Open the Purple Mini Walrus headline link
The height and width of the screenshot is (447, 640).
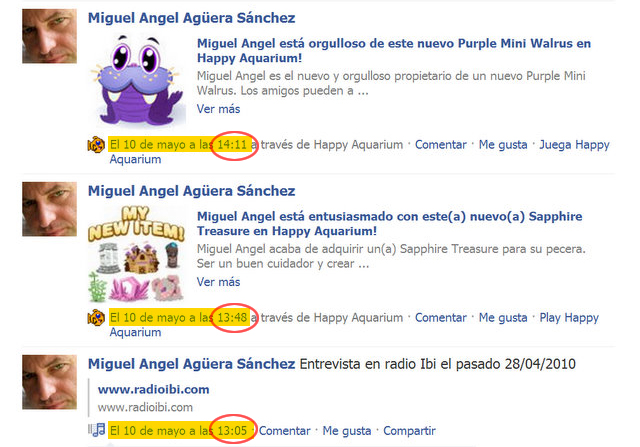point(394,51)
